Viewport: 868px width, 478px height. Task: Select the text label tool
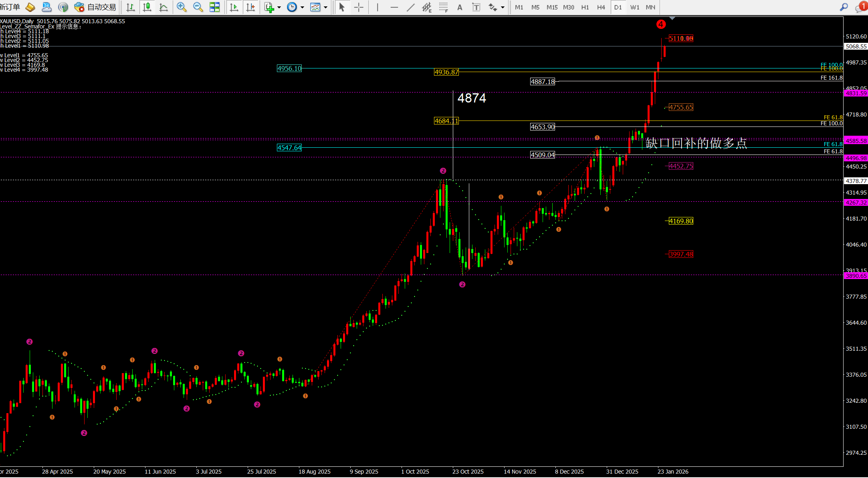coord(476,7)
